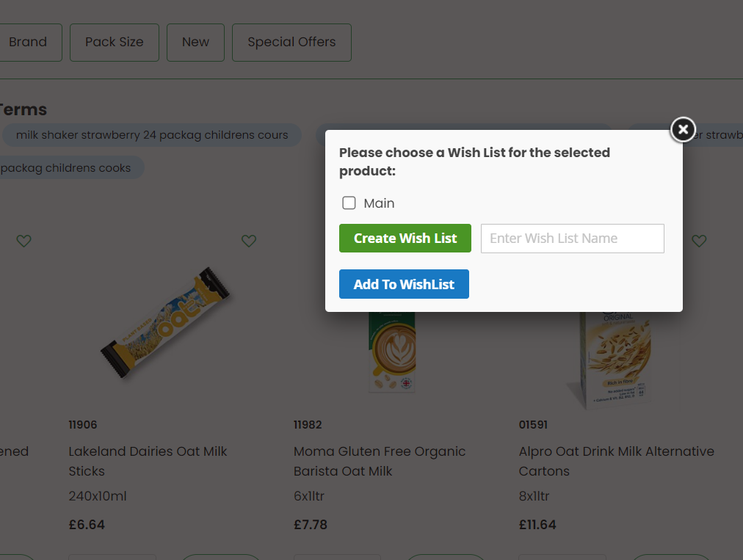743x560 pixels.
Task: Select the New filter
Action: (195, 43)
